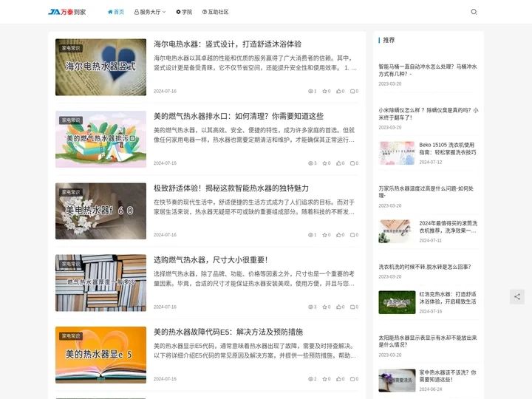Open article 极致舒适体验！揭秘这款智能热水器 title

(231, 188)
